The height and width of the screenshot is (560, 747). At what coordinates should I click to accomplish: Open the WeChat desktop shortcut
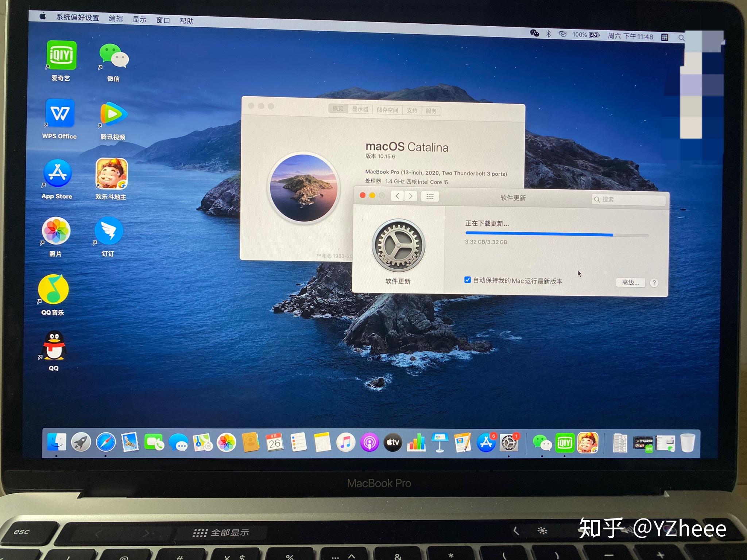click(114, 56)
